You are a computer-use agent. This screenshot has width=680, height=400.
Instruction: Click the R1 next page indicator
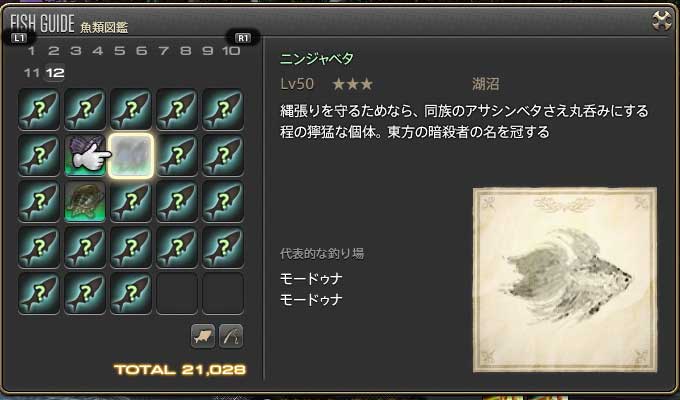pyautogui.click(x=243, y=38)
